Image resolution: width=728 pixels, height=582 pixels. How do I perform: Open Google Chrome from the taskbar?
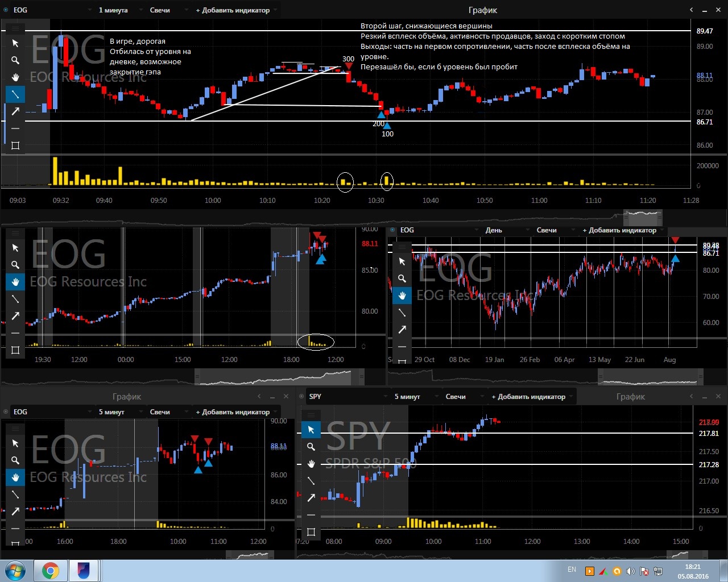pyautogui.click(x=50, y=571)
